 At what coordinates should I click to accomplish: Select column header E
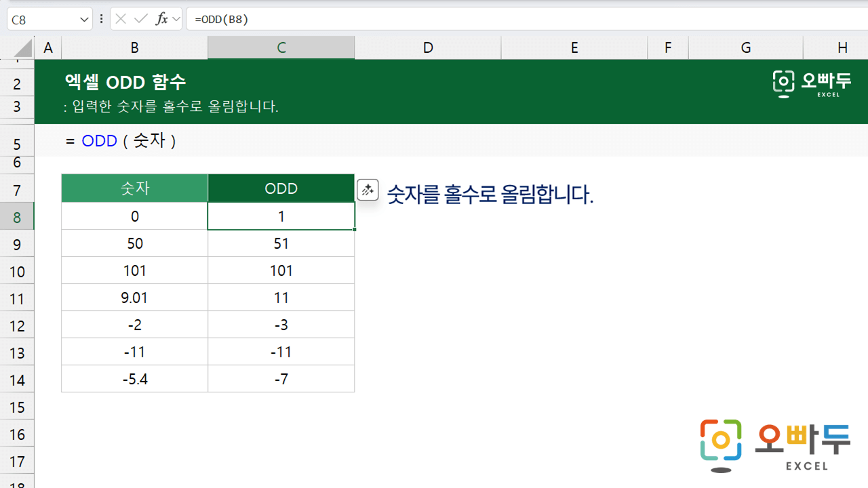[574, 47]
